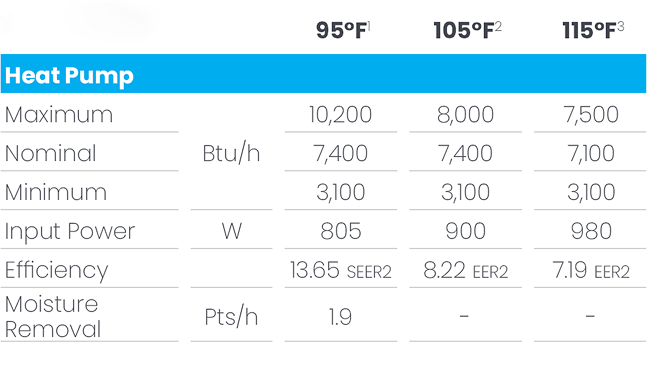Screen dimensions: 647x366
Task: Select the 8.22 EER2 efficiency value
Action: (x=465, y=270)
